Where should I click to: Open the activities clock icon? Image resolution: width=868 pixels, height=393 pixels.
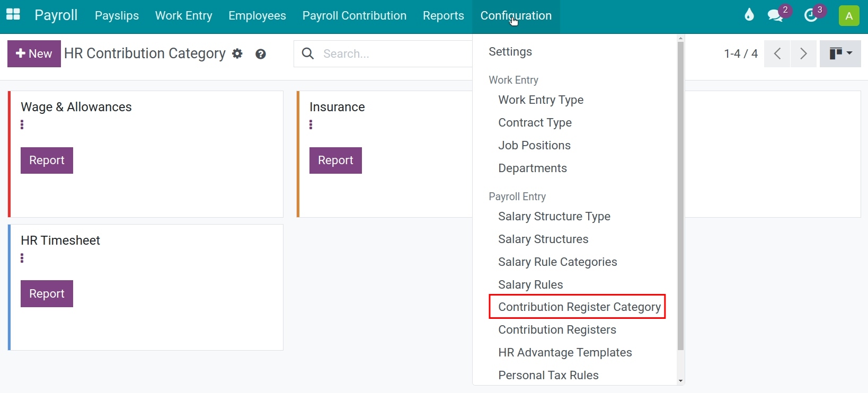811,15
